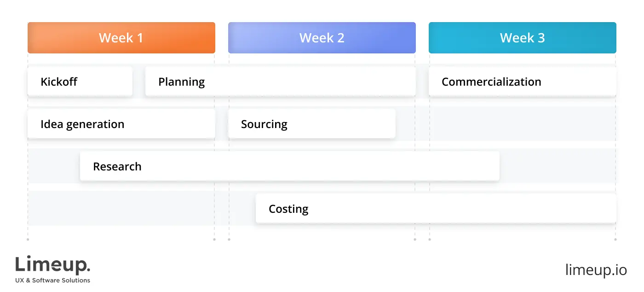This screenshot has width=644, height=292.
Task: Click the Sourcing label text
Action: coord(264,124)
